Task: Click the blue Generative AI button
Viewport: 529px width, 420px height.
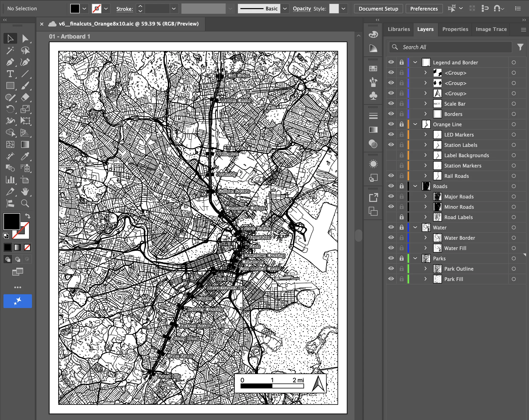Action: pyautogui.click(x=18, y=301)
